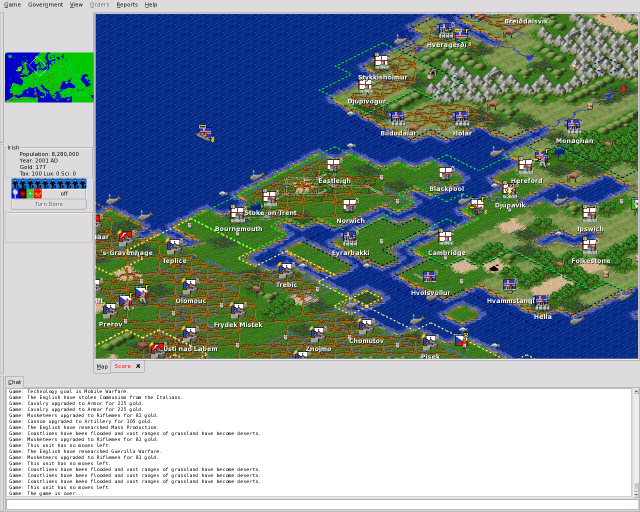Click chat line 'Technology goal is Mobile Warfare.'
The width and height of the screenshot is (640, 512).
click(68, 391)
